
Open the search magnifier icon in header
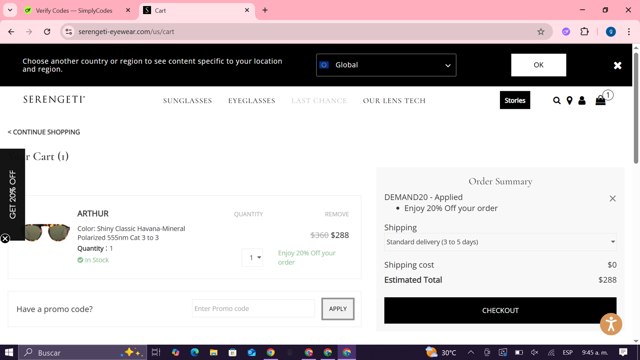click(x=556, y=100)
